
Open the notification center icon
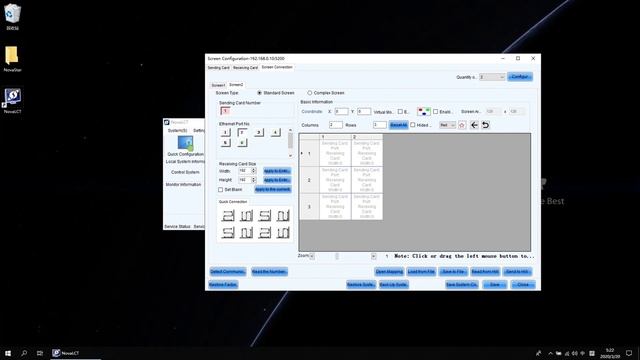coord(629,353)
